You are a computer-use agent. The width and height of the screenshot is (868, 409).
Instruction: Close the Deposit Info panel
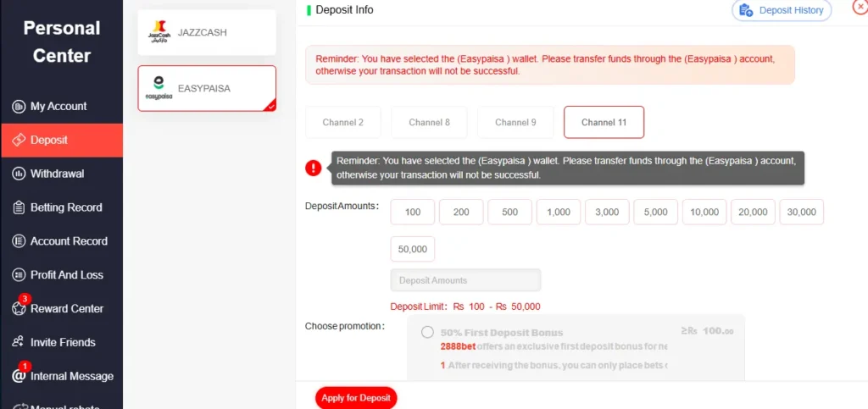[860, 7]
